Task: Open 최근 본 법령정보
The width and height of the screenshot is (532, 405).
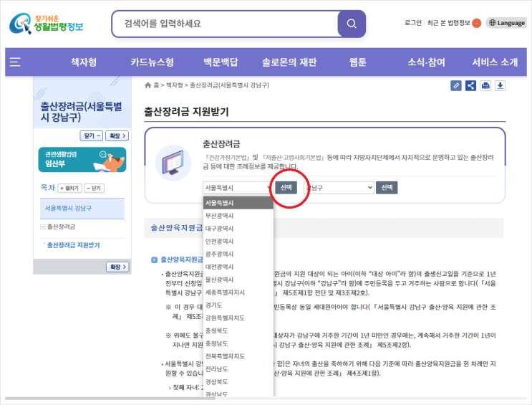Action: [448, 23]
